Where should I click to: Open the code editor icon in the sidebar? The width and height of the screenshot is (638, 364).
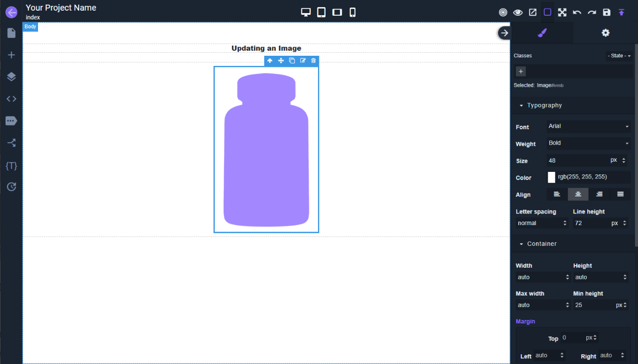coord(11,99)
